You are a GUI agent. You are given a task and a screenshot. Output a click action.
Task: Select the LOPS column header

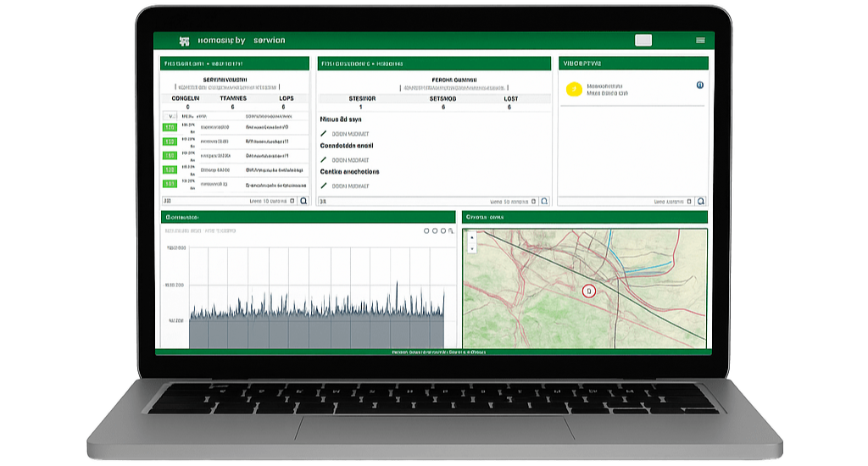coord(287,98)
